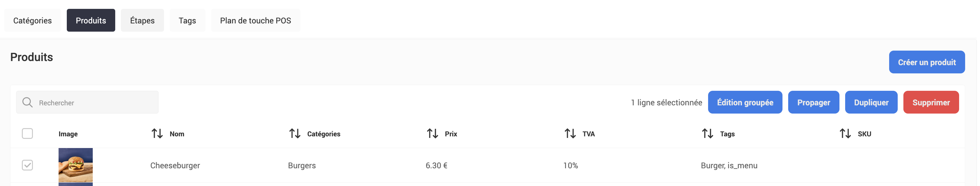Image resolution: width=980 pixels, height=186 pixels.
Task: Sort products by Nom arrows icon
Action: (x=157, y=133)
